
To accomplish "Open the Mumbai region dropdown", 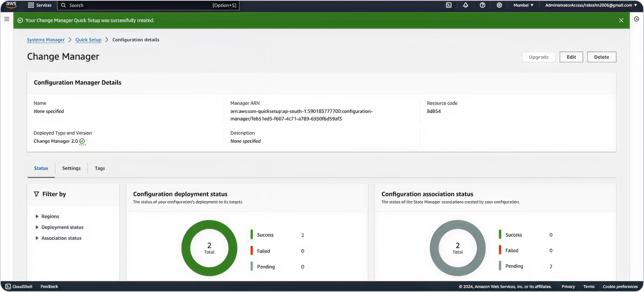I will [523, 5].
